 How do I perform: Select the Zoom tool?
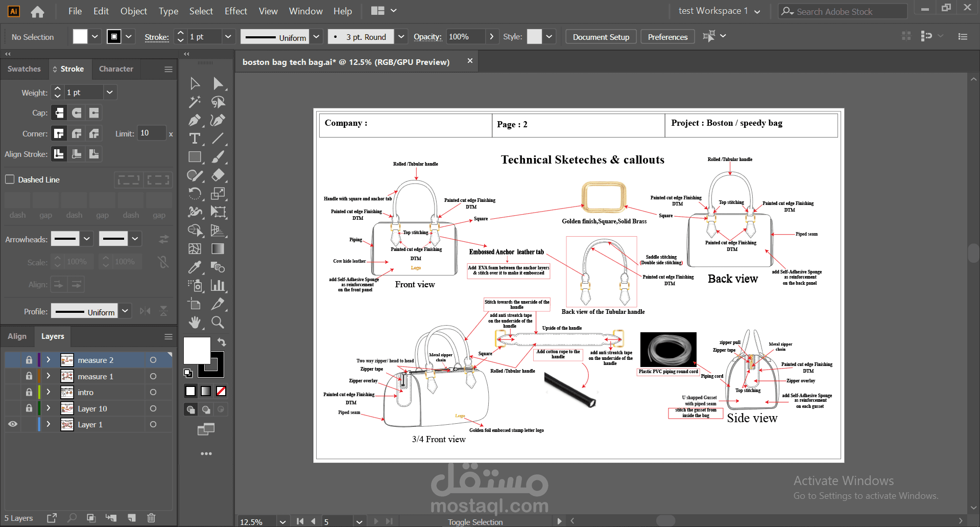point(218,323)
